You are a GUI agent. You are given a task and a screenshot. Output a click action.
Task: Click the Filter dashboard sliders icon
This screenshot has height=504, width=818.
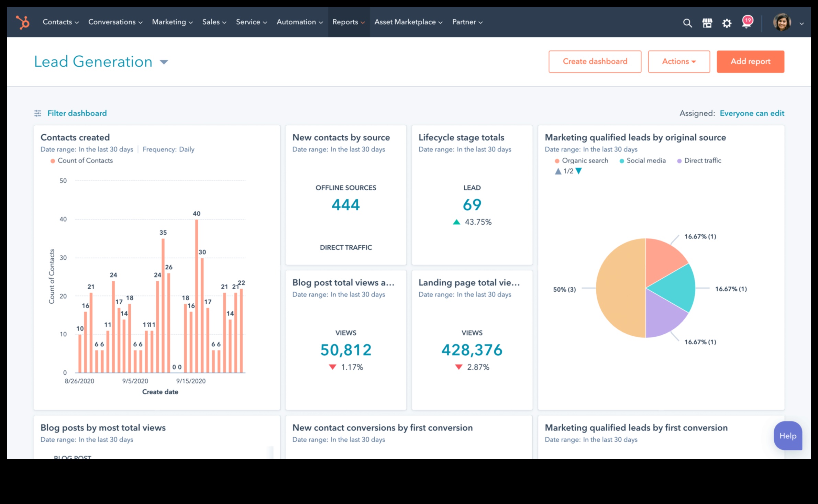[38, 113]
